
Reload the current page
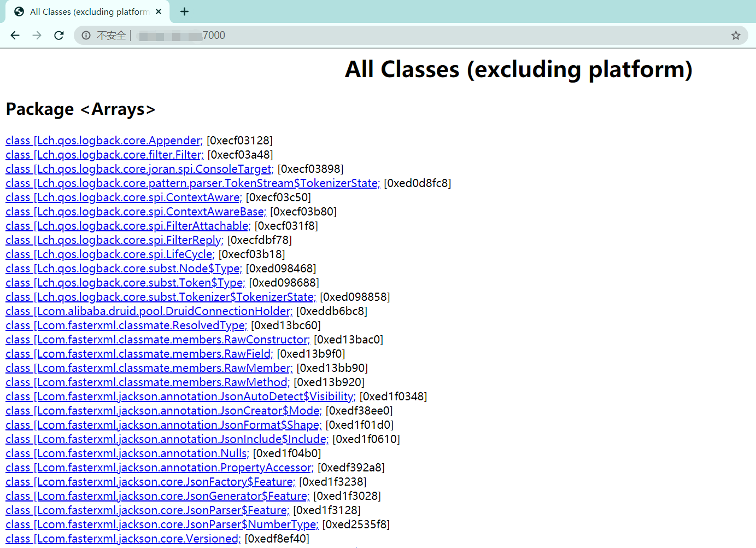click(59, 36)
